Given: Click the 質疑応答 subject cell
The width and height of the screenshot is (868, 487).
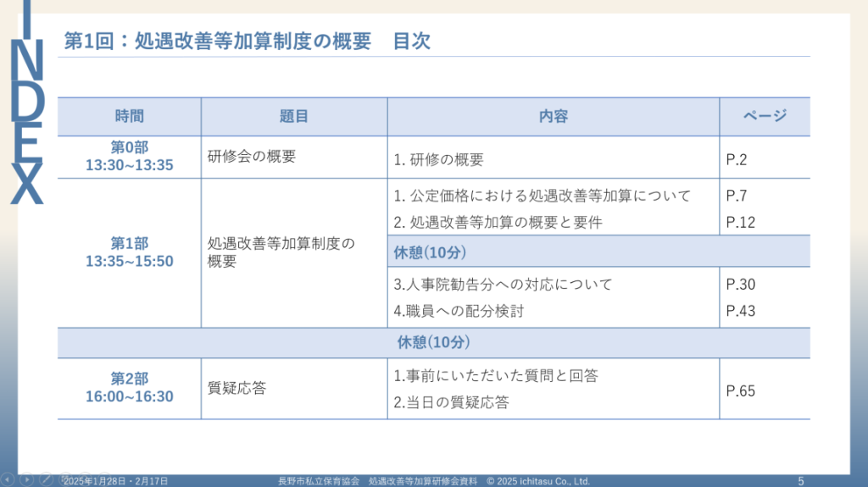Looking at the screenshot, I should coord(294,388).
